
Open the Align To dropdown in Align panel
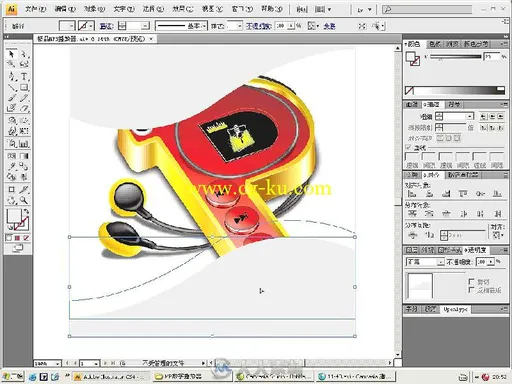pyautogui.click(x=497, y=235)
